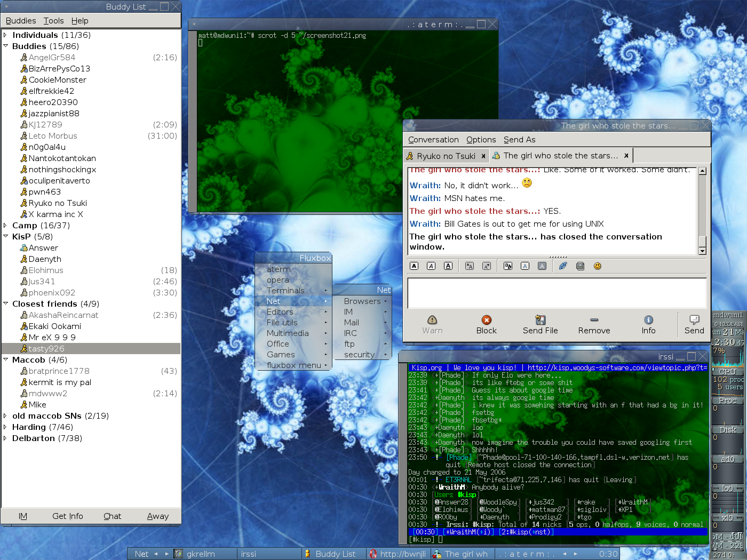Click the increase font size icon
747x560 pixels.
470,266
